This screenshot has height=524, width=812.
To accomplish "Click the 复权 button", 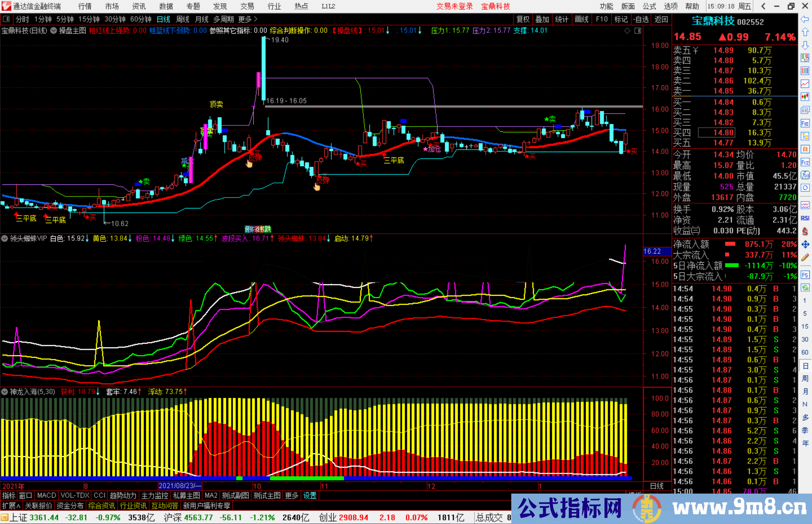I will click(x=523, y=19).
